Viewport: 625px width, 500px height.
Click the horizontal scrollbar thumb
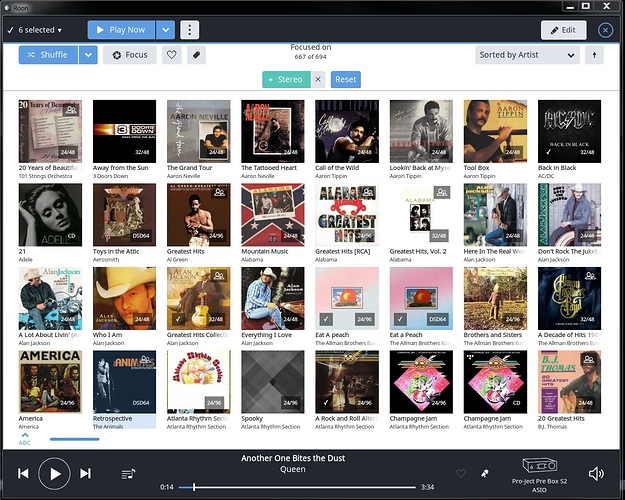(x=75, y=439)
